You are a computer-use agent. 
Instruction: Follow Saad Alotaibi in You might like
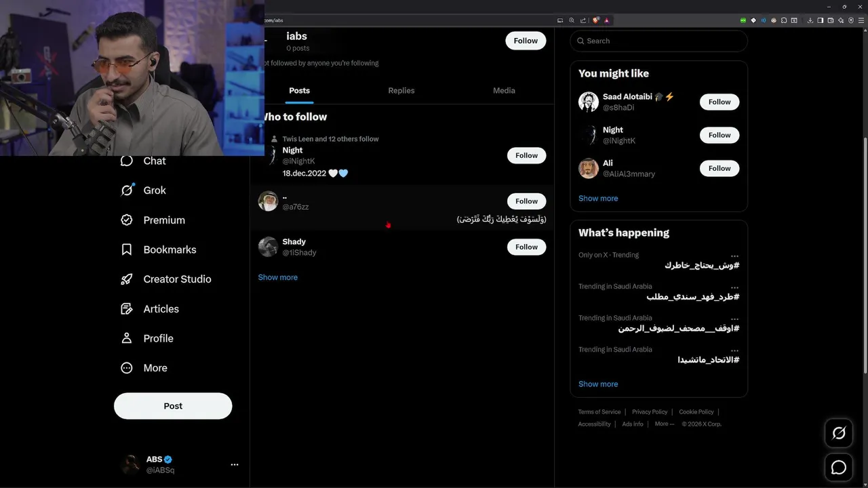pyautogui.click(x=719, y=102)
